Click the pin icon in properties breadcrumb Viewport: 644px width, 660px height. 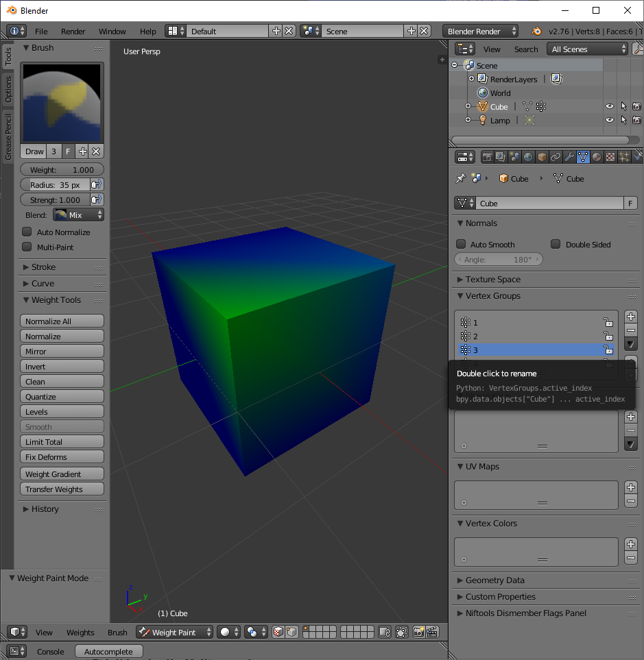(460, 178)
